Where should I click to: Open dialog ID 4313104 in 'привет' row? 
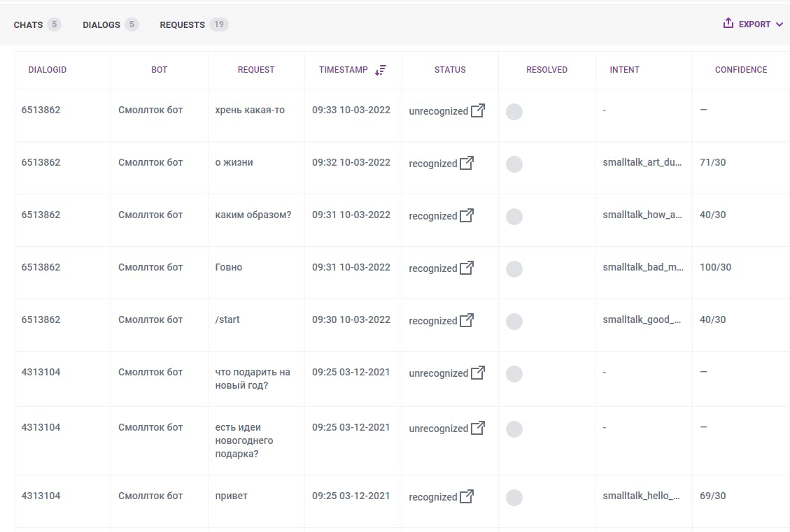[x=41, y=496]
